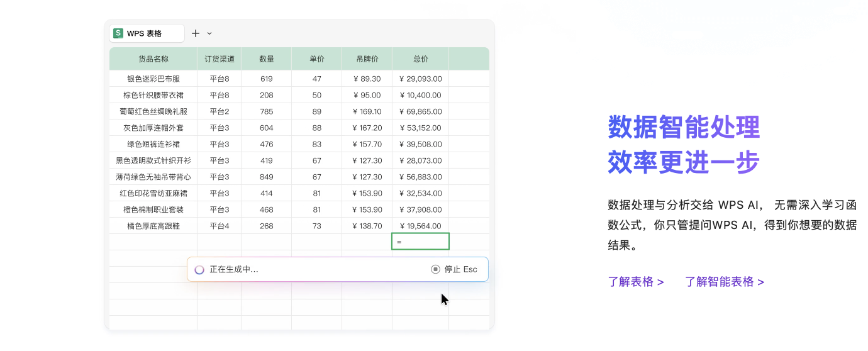Select unit price cell 47
868x351 pixels.
317,79
